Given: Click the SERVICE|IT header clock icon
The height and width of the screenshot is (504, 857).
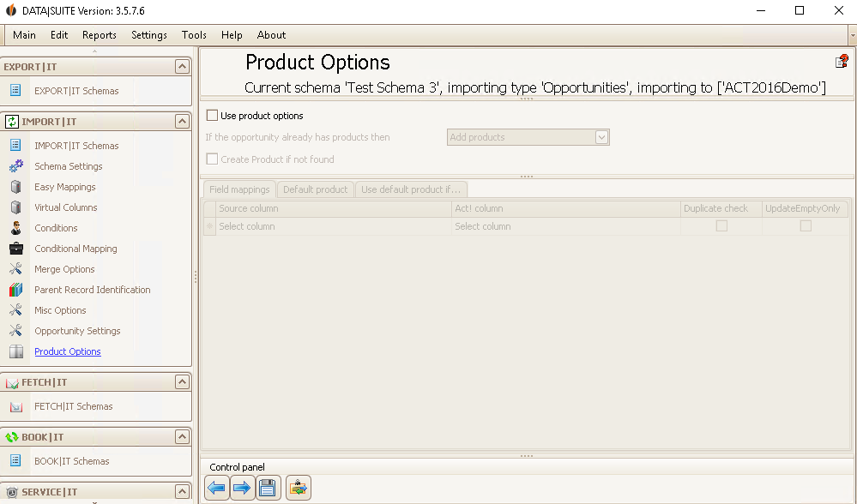Looking at the screenshot, I should 11,493.
